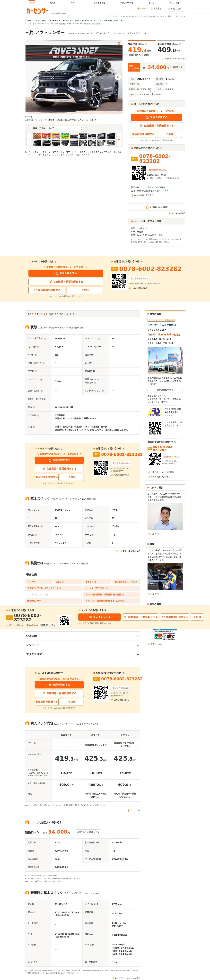Screen dimensions: 210x980
Task: Jump to section via 装備仕様▼ anchor
Action: click(x=54, y=314)
